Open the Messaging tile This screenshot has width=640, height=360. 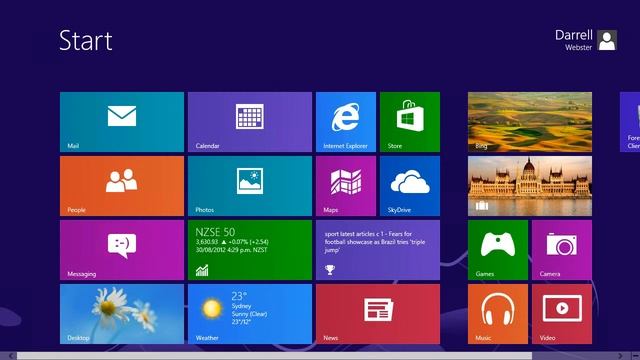122,250
